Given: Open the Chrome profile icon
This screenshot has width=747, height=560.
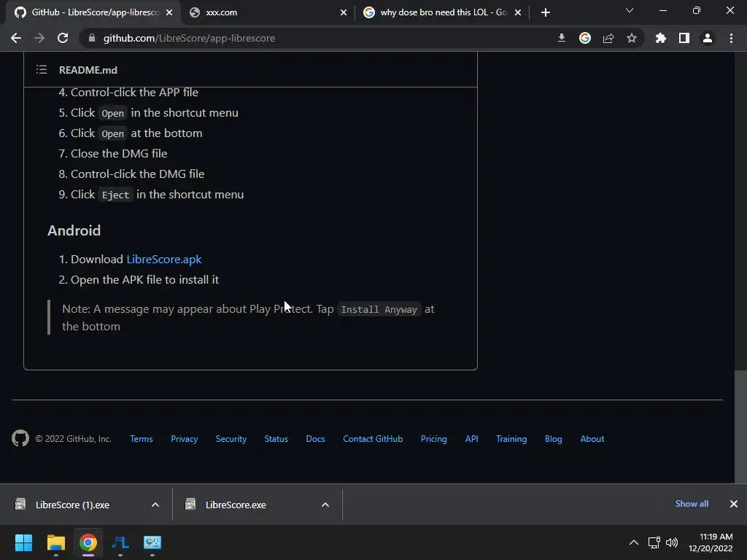Looking at the screenshot, I should coord(708,38).
